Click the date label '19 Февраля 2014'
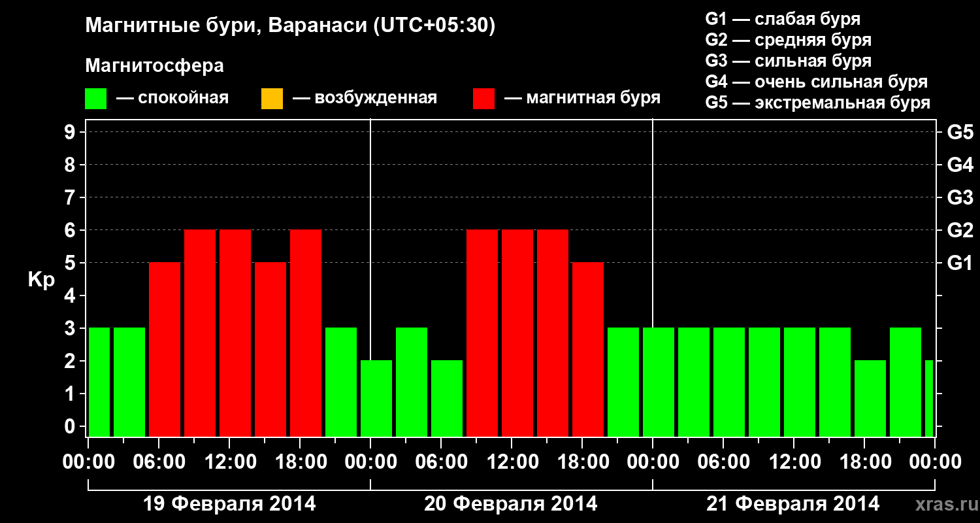 (x=229, y=504)
